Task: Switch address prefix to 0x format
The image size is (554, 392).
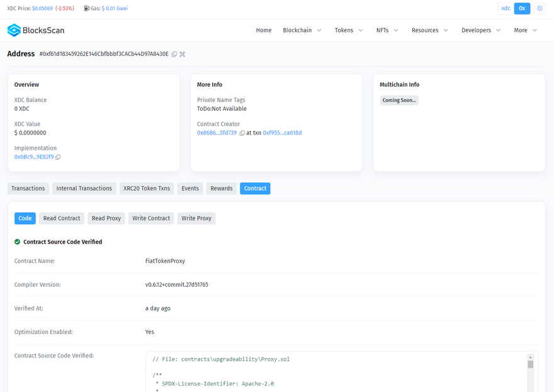Action: (522, 8)
